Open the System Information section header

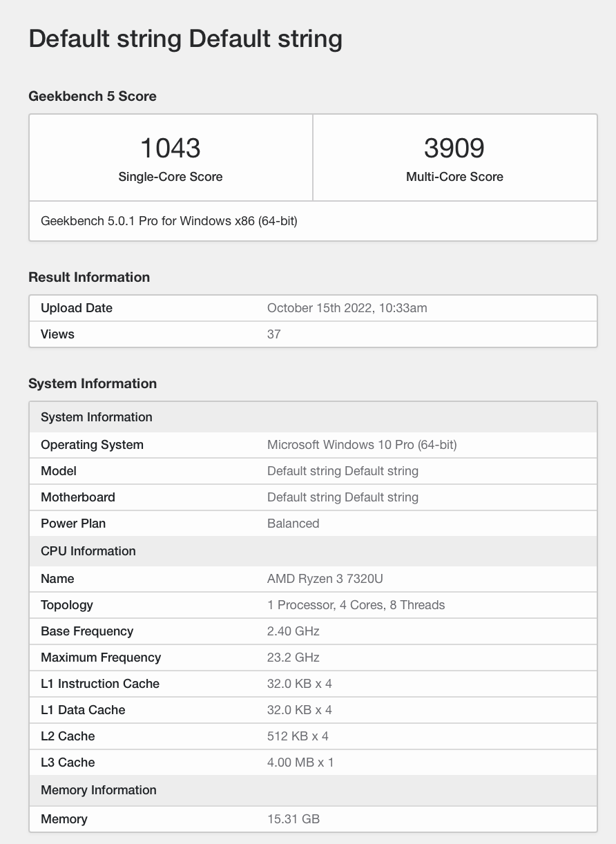pos(92,383)
